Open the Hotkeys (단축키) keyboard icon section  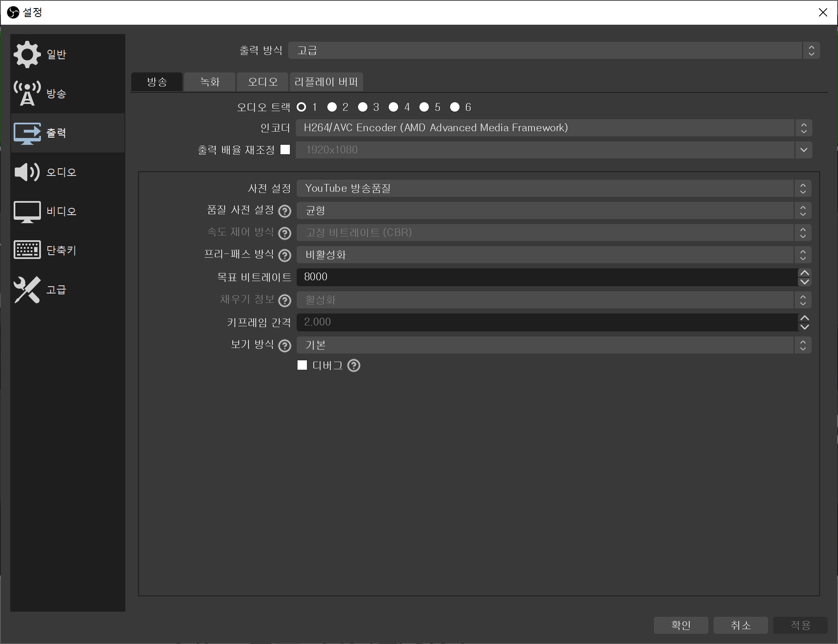pyautogui.click(x=27, y=250)
